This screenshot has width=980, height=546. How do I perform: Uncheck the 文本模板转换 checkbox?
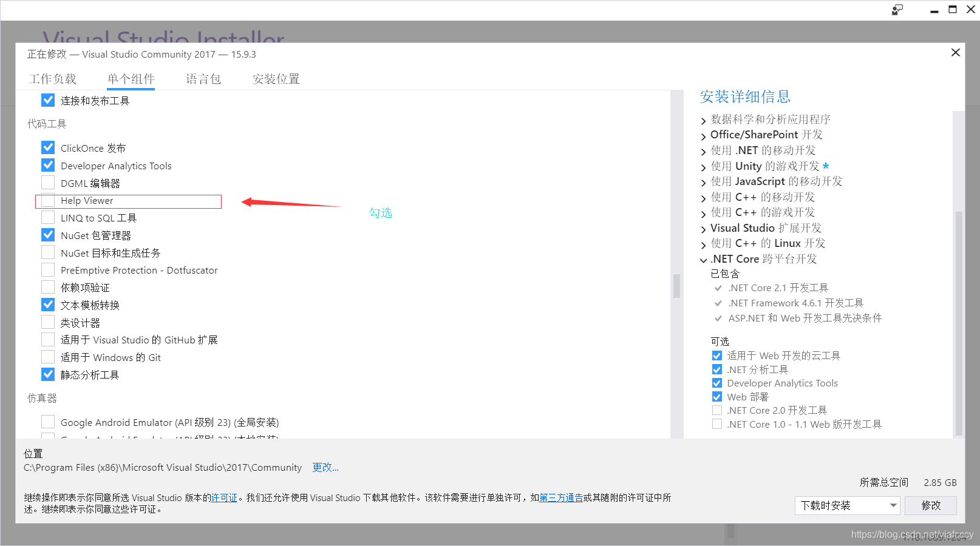(48, 305)
